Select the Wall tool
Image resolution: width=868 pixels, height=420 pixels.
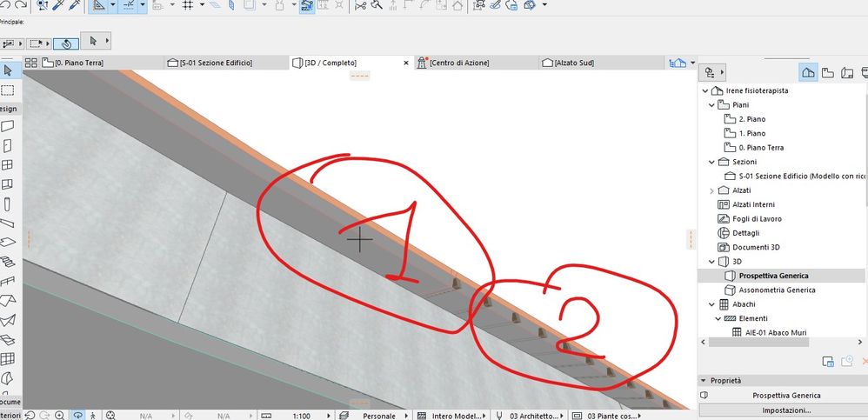[7, 127]
